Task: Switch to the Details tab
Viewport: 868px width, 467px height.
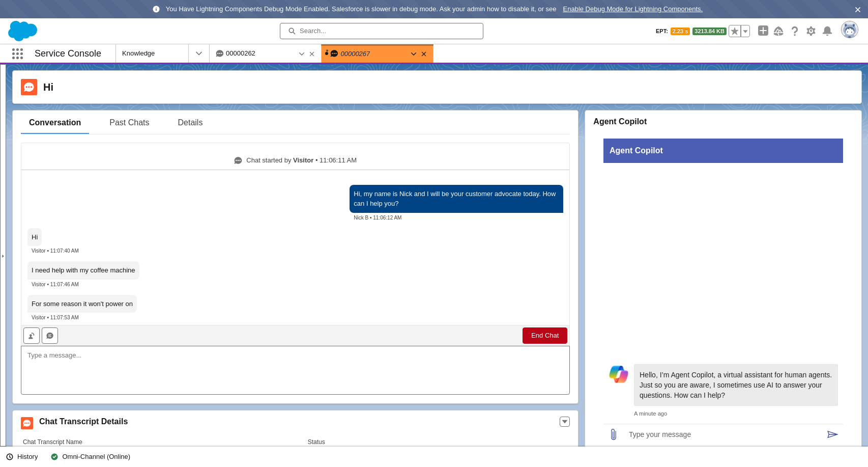Action: tap(190, 122)
